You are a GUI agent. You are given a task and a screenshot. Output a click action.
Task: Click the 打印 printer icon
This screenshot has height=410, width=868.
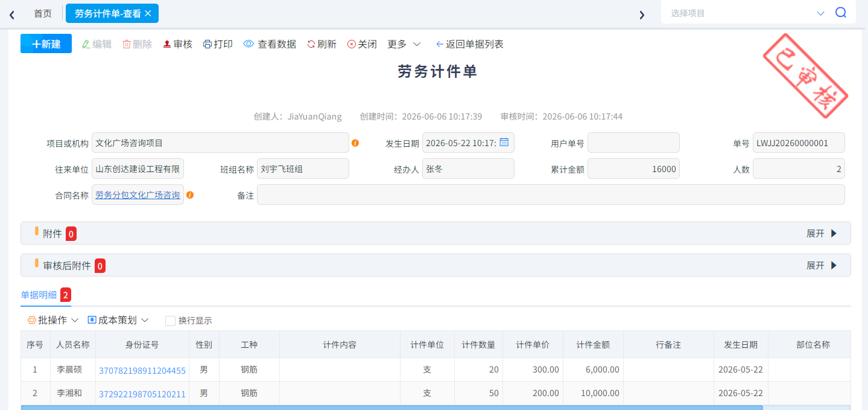207,44
